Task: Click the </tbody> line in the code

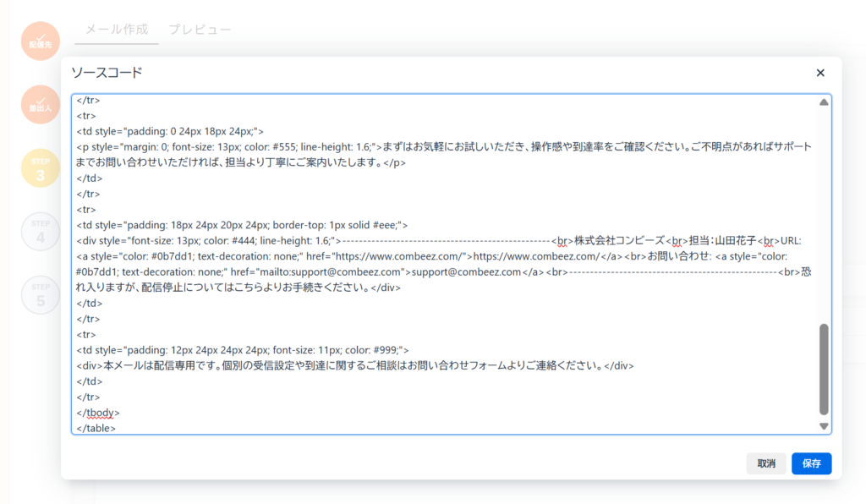Action: [98, 413]
